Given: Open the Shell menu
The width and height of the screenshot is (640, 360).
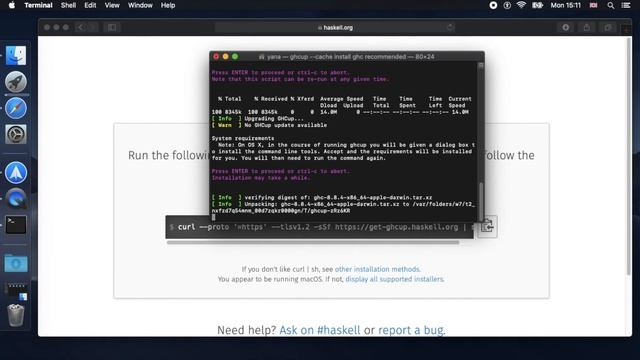Looking at the screenshot, I should pyautogui.click(x=68, y=5).
